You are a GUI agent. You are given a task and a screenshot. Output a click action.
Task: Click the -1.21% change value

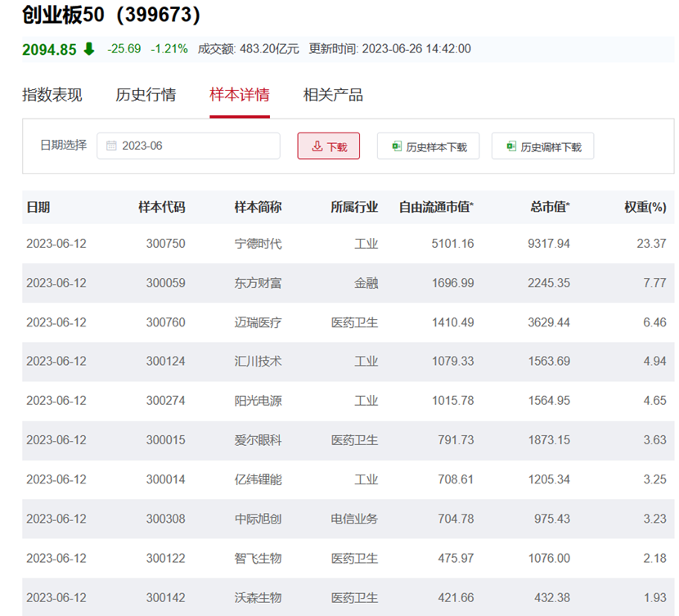pos(169,49)
